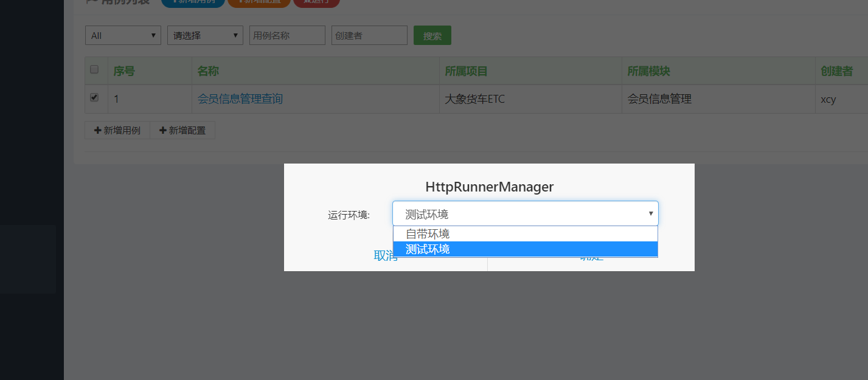Choose 自带环境 from the environment list
Image resolution: width=868 pixels, height=380 pixels.
click(x=526, y=234)
